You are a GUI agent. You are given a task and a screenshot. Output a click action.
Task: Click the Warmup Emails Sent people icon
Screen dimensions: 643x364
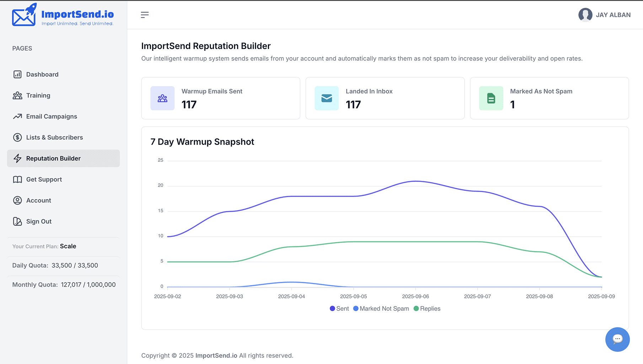click(x=162, y=98)
